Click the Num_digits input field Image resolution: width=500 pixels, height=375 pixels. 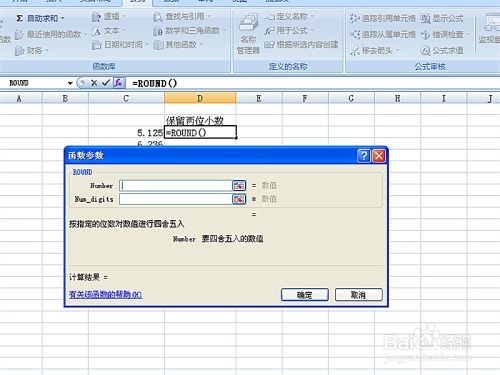176,199
